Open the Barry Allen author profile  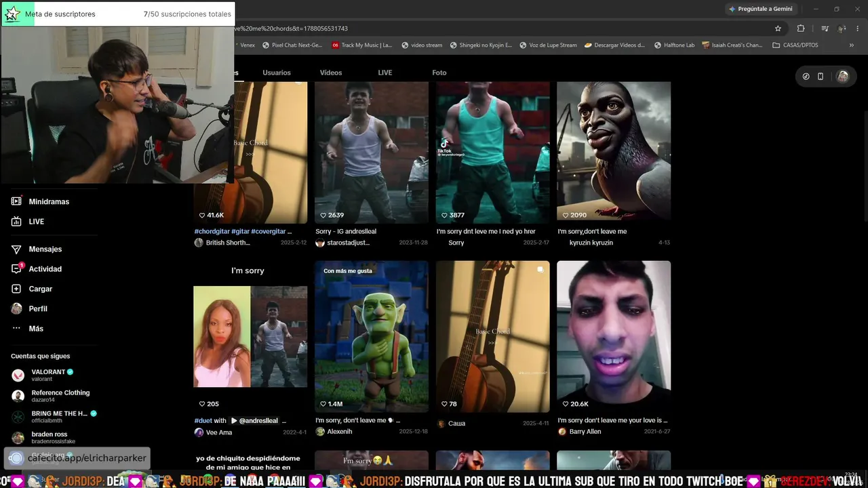pyautogui.click(x=579, y=432)
